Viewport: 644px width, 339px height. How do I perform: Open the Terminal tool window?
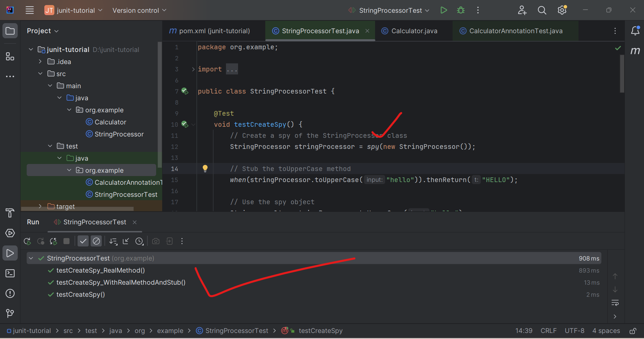click(x=10, y=274)
